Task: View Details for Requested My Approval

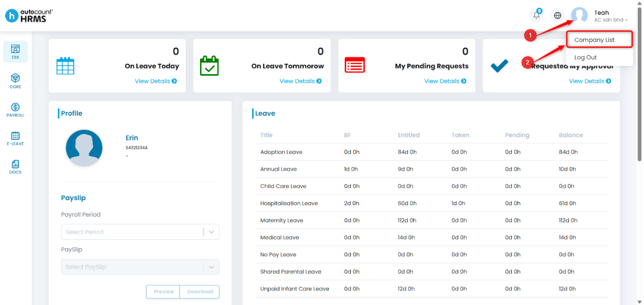Action: [x=590, y=81]
